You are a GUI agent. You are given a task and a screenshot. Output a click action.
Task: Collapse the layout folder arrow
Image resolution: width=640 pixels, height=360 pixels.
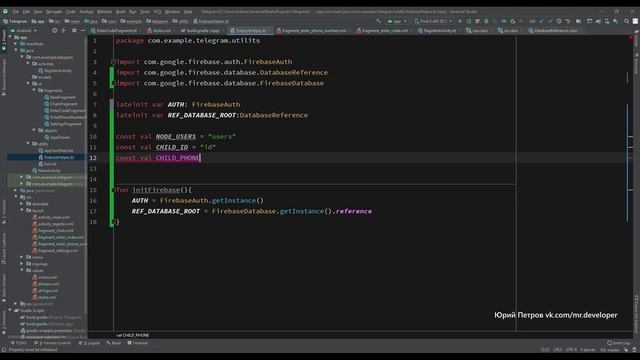(22, 210)
